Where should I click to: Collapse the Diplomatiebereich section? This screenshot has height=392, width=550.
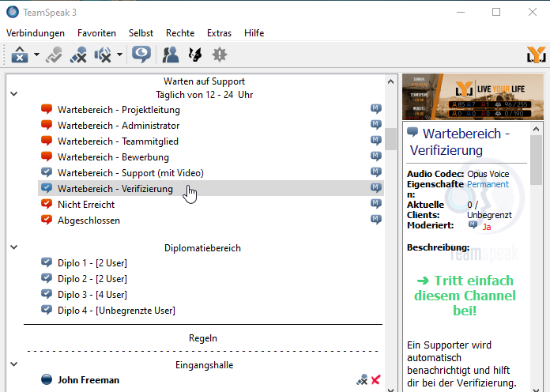point(14,247)
